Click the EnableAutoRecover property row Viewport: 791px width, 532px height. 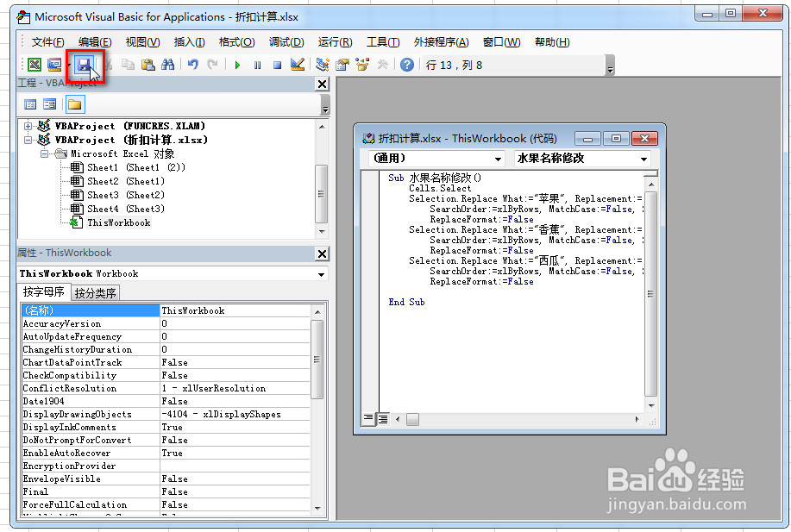tap(166, 453)
